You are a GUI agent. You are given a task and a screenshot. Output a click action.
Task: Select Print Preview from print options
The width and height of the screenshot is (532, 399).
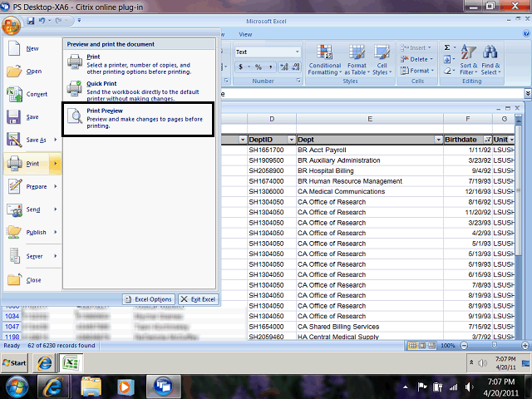coord(139,119)
